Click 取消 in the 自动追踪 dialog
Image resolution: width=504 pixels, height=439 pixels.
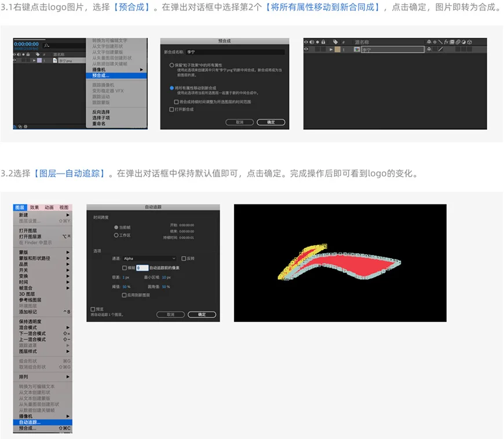pos(171,314)
